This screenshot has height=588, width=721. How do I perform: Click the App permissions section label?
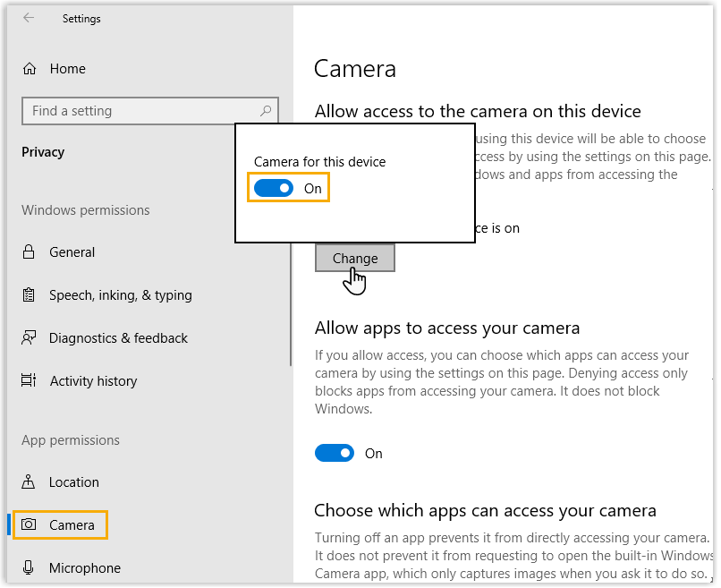(71, 440)
